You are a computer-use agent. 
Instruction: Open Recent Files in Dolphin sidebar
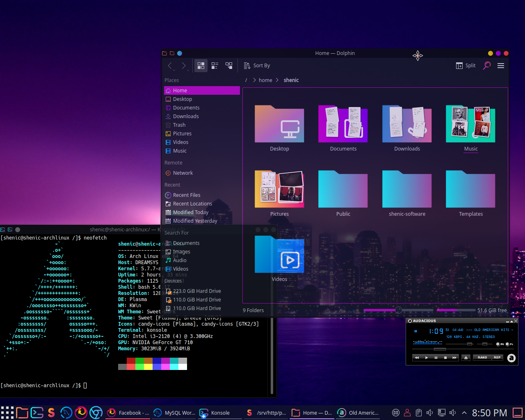pyautogui.click(x=202, y=195)
